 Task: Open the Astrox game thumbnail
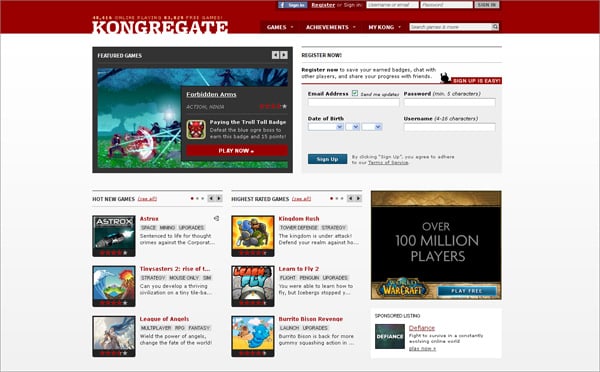114,236
